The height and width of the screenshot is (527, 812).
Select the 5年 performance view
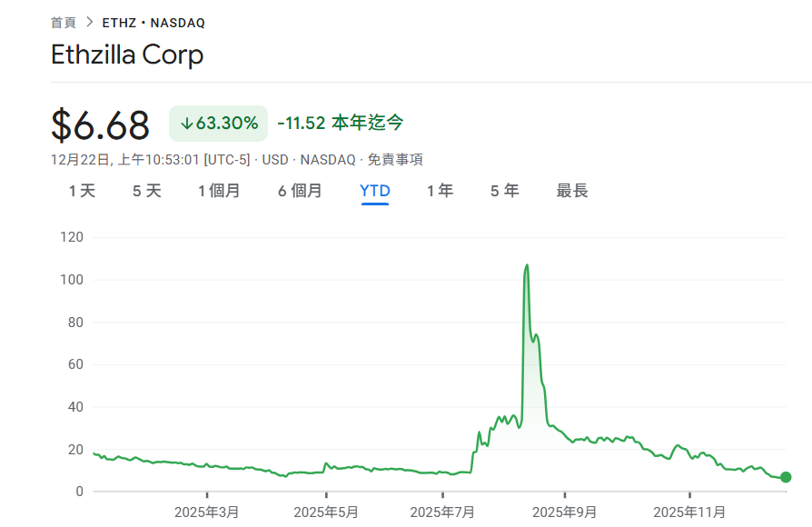pyautogui.click(x=504, y=191)
